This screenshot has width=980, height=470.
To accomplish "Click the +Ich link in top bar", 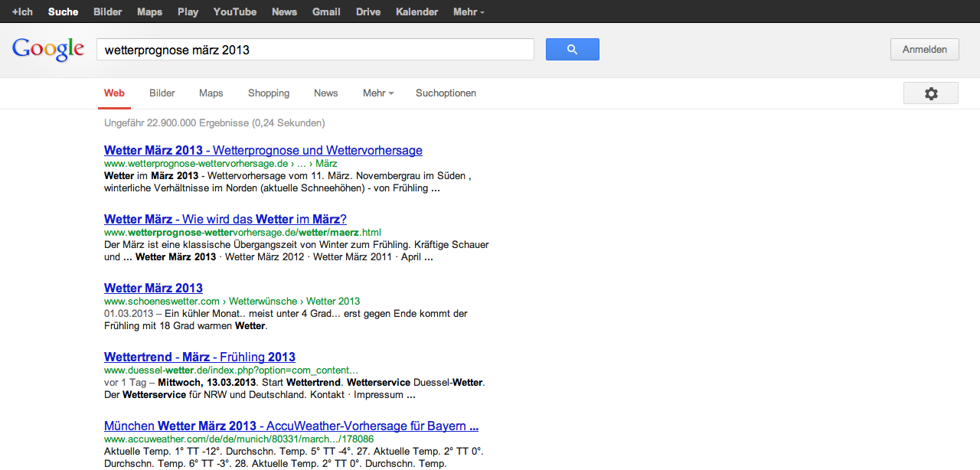I will point(22,11).
